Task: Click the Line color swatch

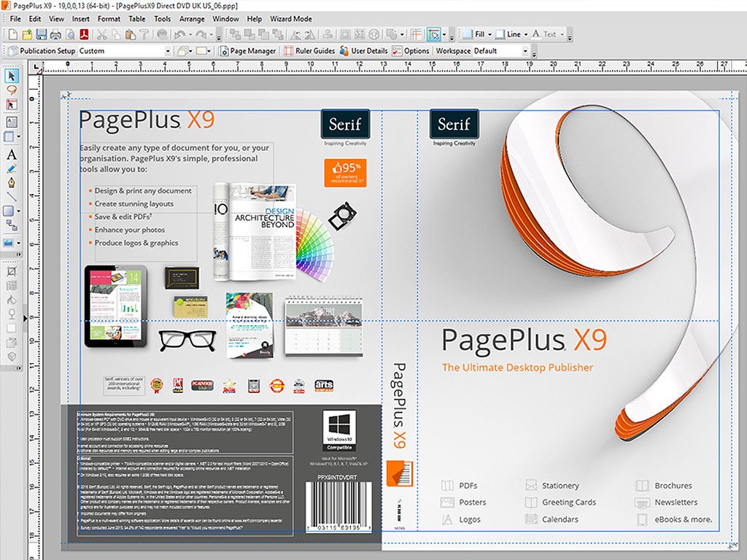Action: pos(500,34)
